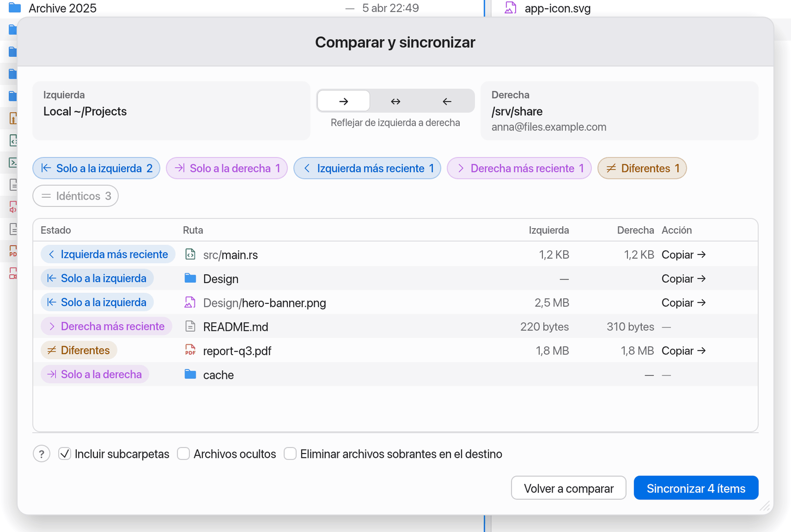791x532 pixels.
Task: Click the 'Izquierda' size column header
Action: (x=549, y=230)
